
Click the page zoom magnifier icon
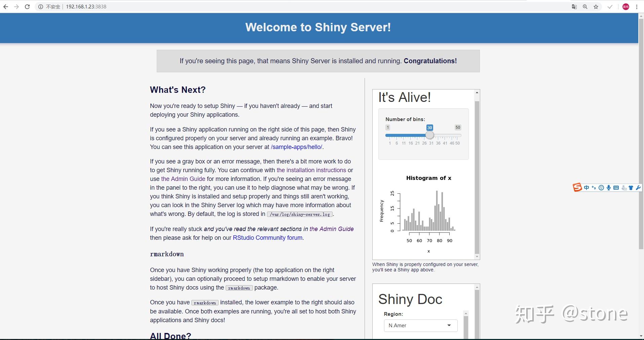[585, 6]
